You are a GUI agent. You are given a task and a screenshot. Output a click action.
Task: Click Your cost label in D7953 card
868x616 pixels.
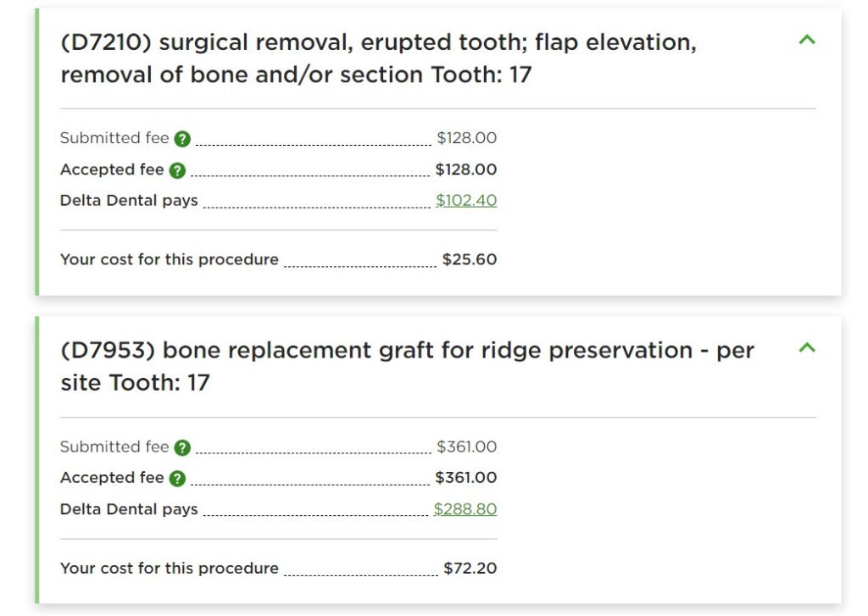170,569
